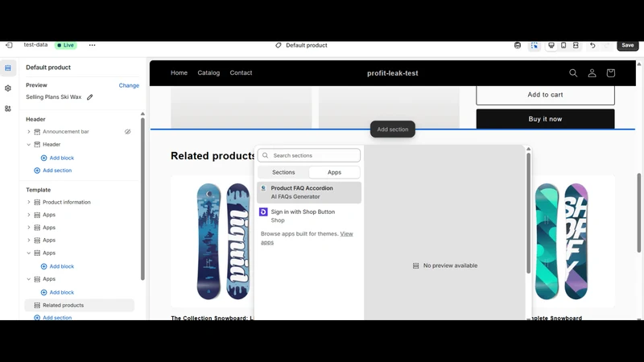Click the Product information section icon

[37, 203]
